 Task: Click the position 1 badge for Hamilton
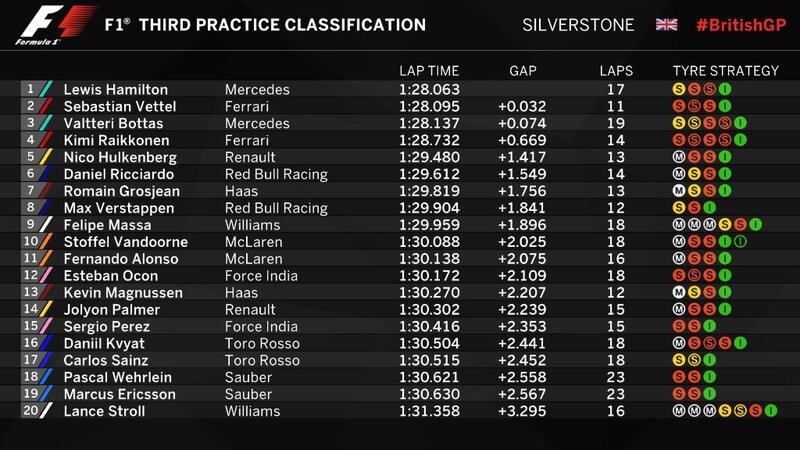(30, 89)
